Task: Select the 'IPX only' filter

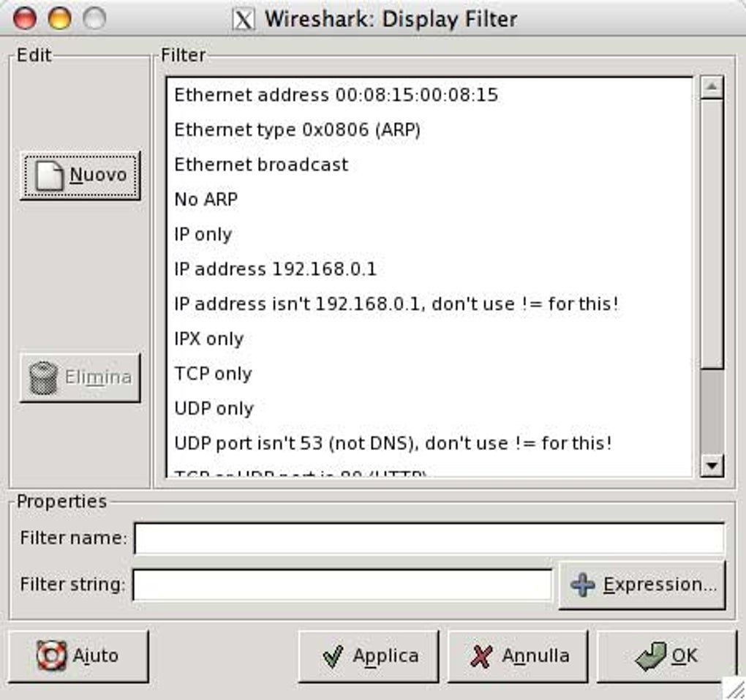Action: click(429, 339)
